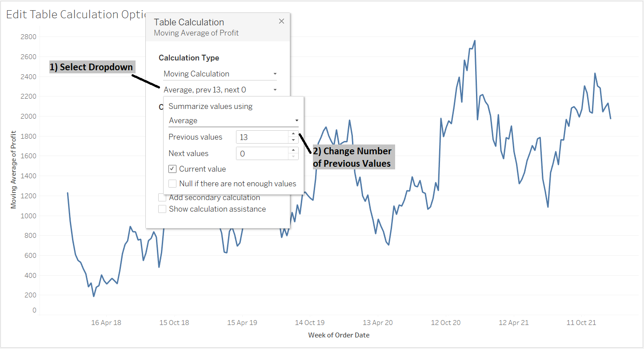Screen dimensions: 644x349
Task: Enable Show calculation assistance
Action: click(162, 209)
